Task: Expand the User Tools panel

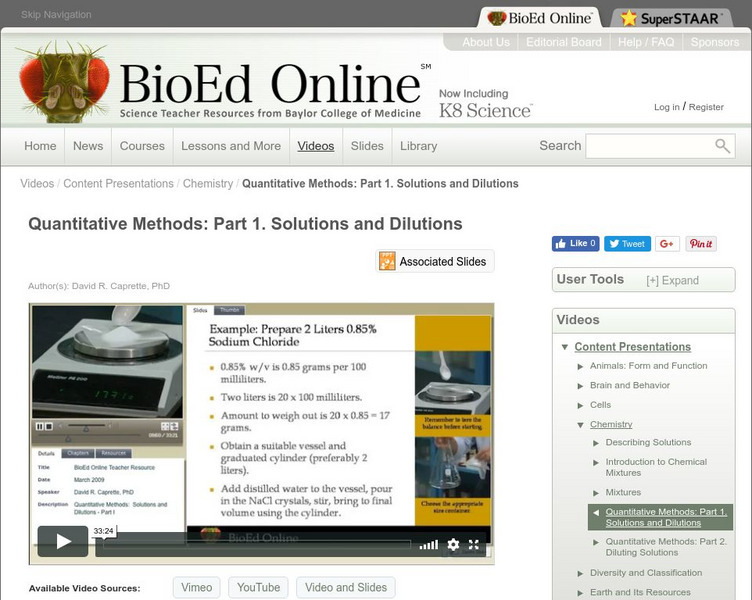Action: pyautogui.click(x=672, y=281)
